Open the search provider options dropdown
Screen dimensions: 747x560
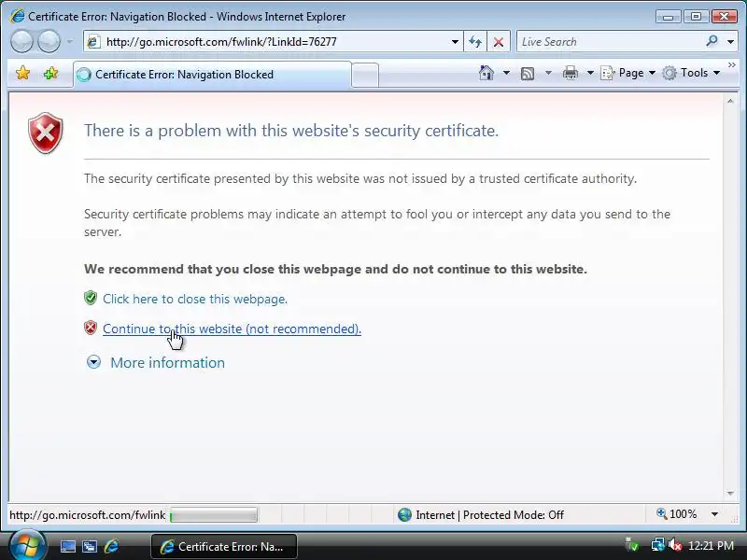point(730,42)
